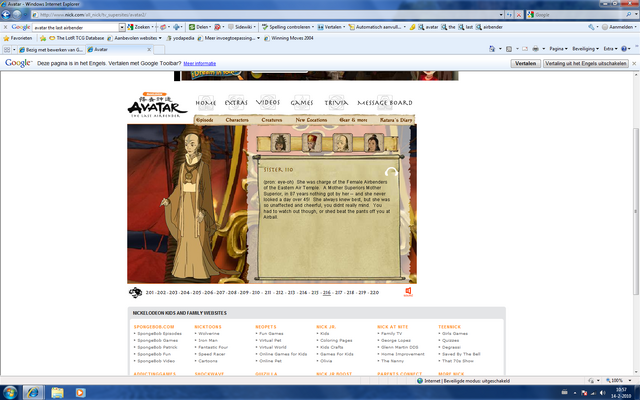Open the TRIVIA navigation item
Screen dimensions: 640x400
(x=336, y=103)
